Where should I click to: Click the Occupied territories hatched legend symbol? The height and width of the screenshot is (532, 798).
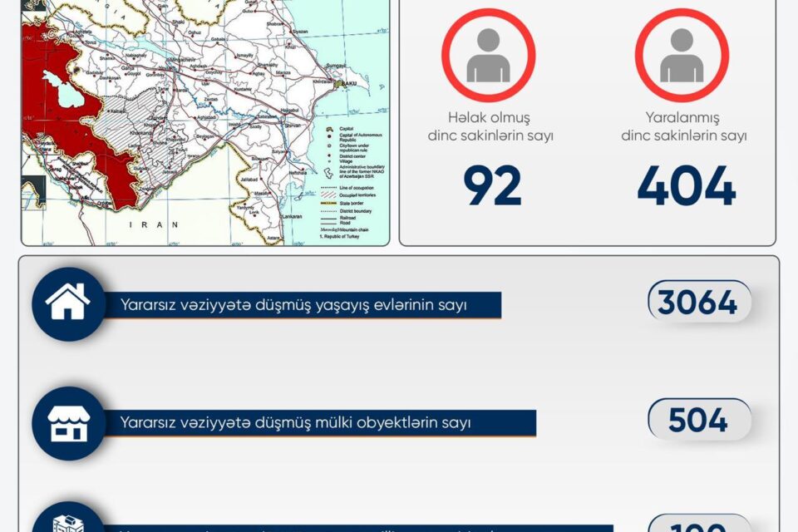coord(329,195)
